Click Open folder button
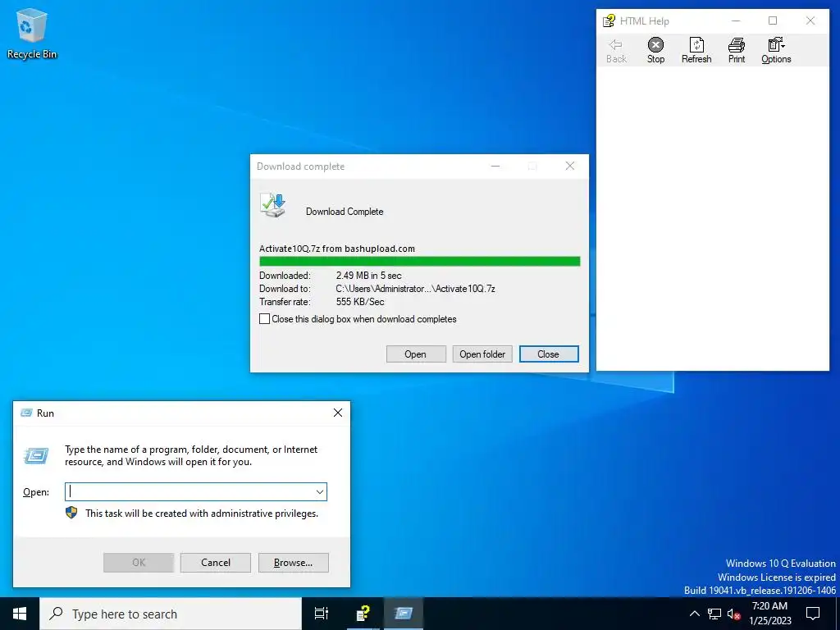 pos(482,354)
